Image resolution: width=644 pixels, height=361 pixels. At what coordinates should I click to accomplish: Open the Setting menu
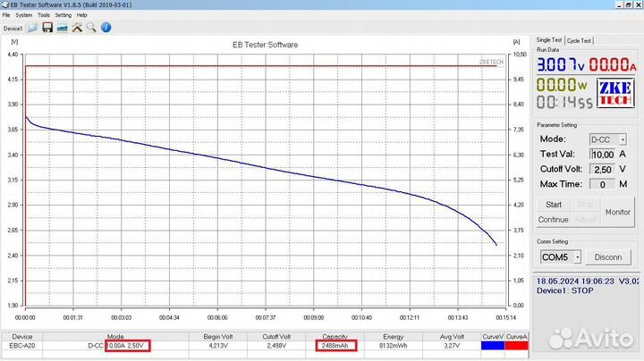[63, 15]
